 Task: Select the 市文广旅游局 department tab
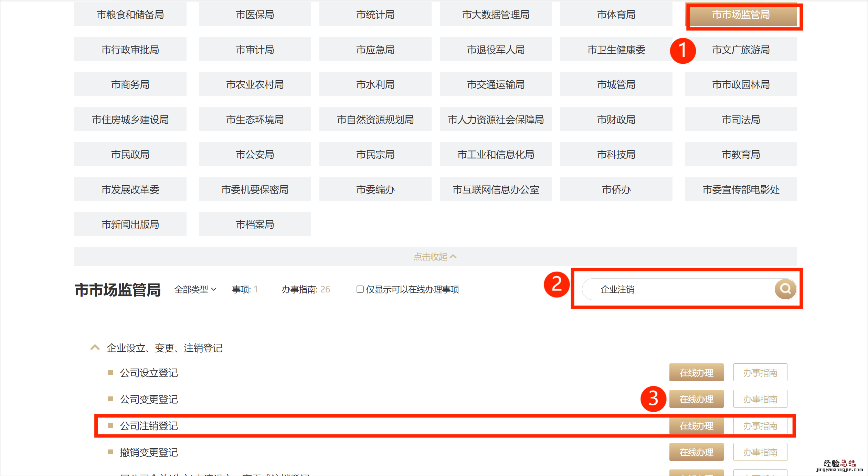pyautogui.click(x=741, y=50)
